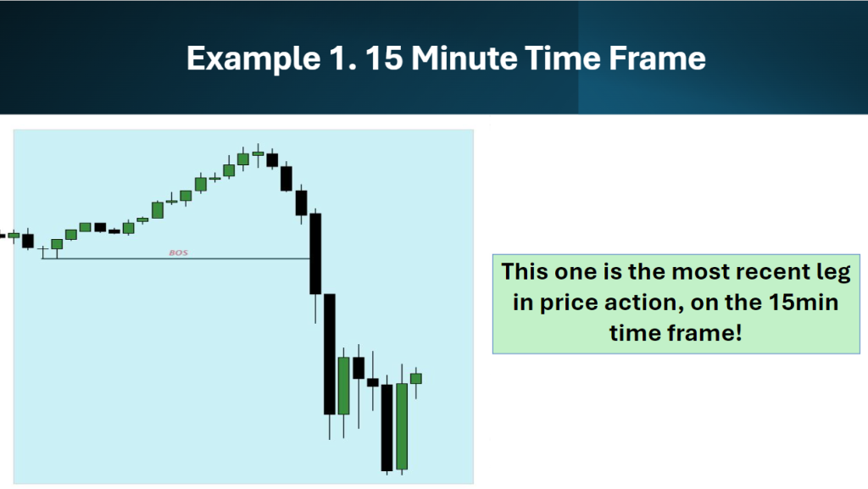Click the tall green candle at chart bottom

click(x=402, y=426)
